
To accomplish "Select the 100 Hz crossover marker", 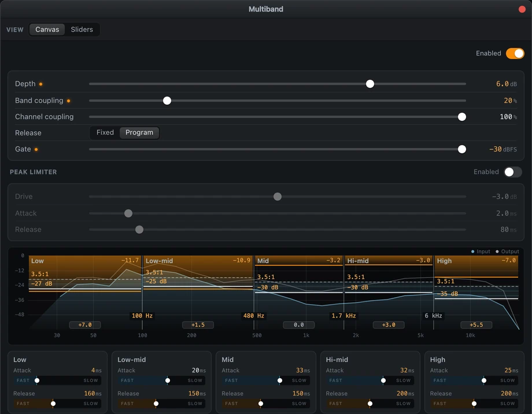I will 142,316.
